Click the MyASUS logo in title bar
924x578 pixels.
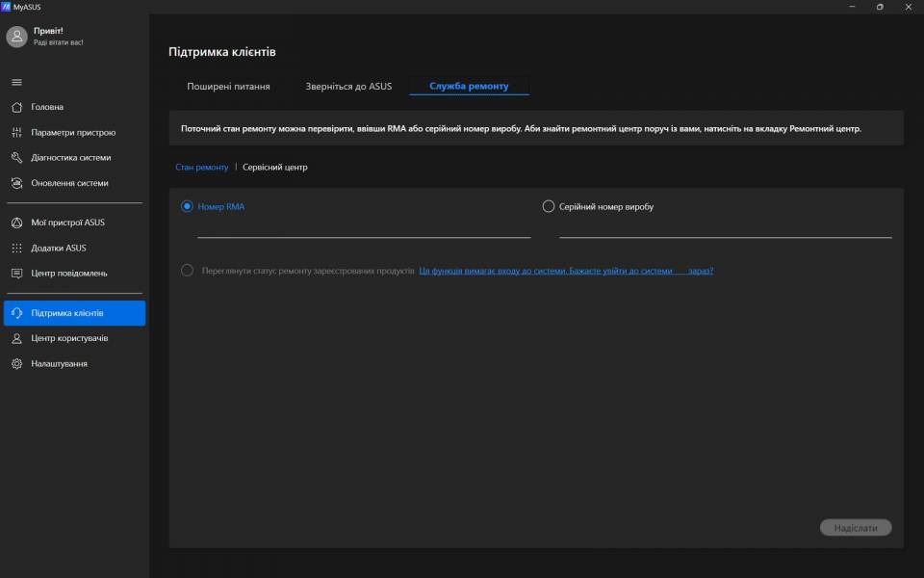(6, 7)
